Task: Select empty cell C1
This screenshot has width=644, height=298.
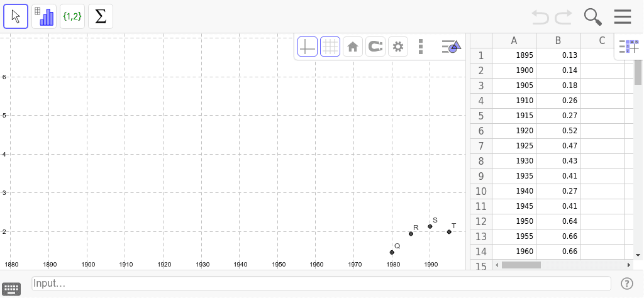Action: [602, 55]
